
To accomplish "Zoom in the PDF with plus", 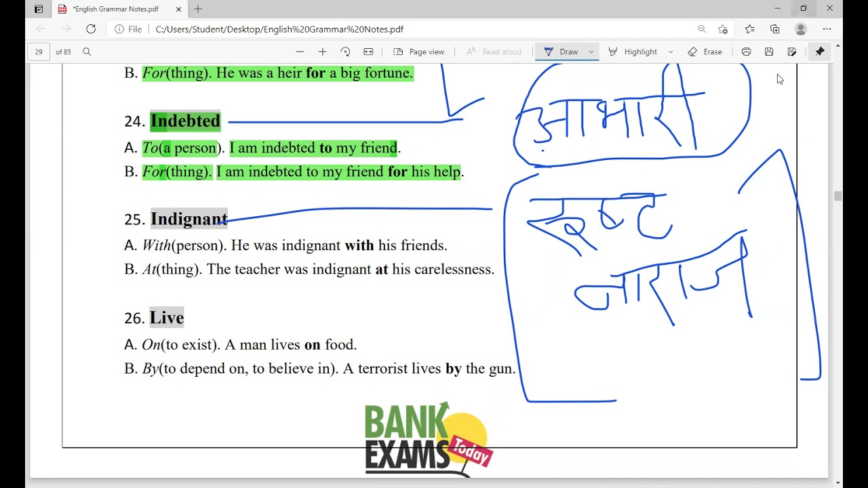I will coord(323,52).
